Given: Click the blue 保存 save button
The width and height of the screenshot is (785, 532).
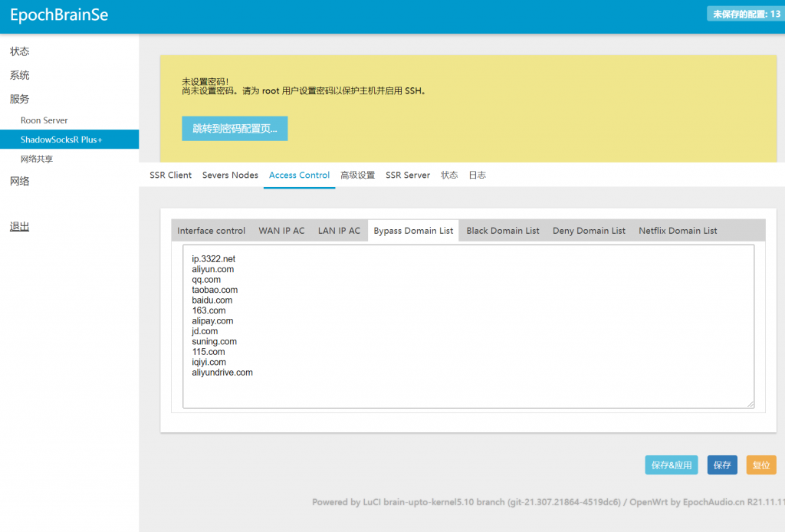Looking at the screenshot, I should 722,465.
